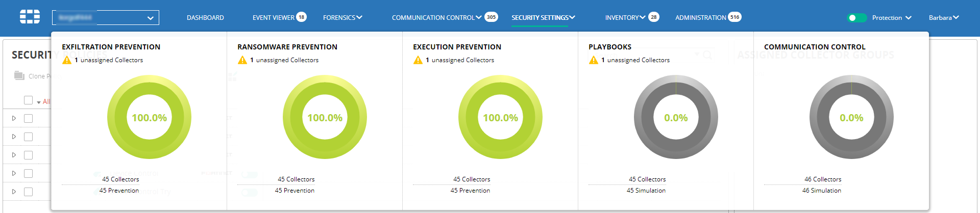Toggle the green Protection switch

(x=857, y=18)
